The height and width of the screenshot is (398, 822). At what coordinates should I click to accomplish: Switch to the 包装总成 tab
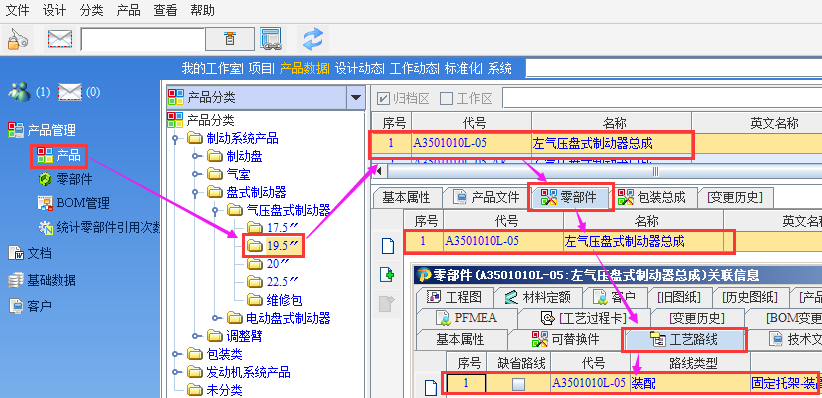(652, 197)
